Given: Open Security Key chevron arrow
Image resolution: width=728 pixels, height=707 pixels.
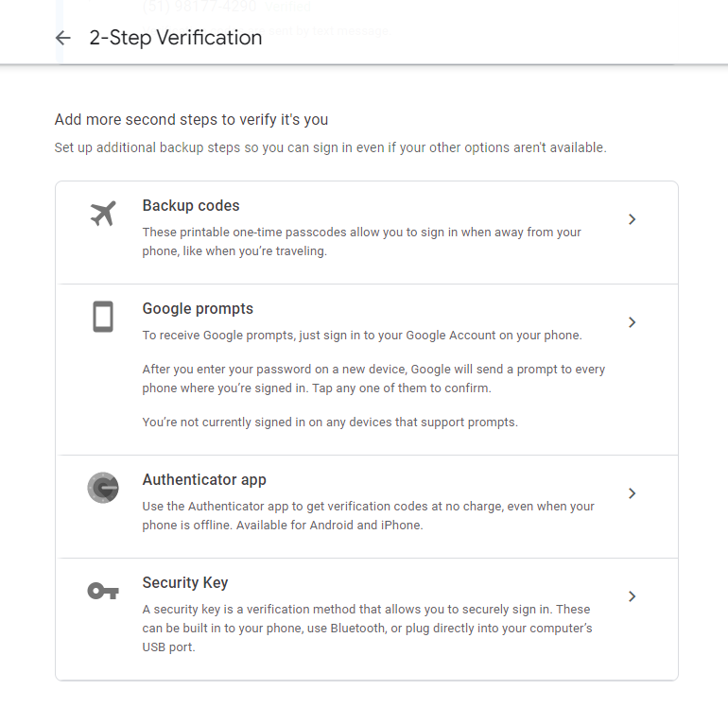Looking at the screenshot, I should point(633,596).
